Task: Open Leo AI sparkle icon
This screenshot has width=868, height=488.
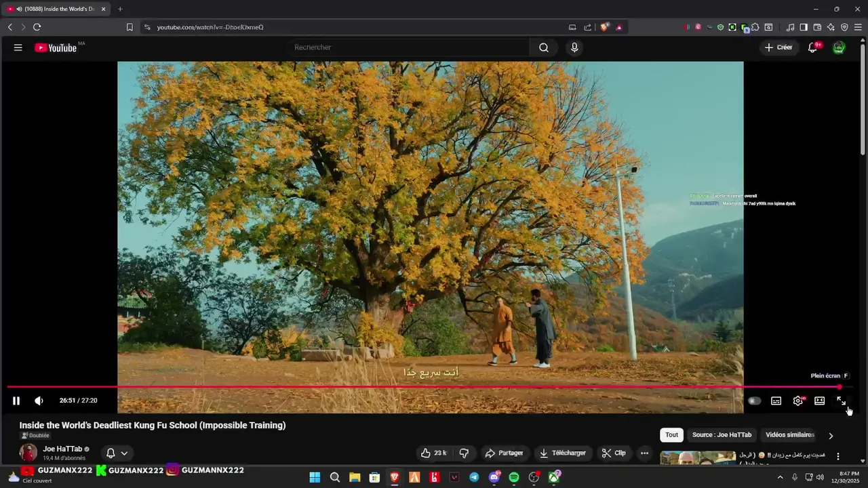Action: click(831, 27)
